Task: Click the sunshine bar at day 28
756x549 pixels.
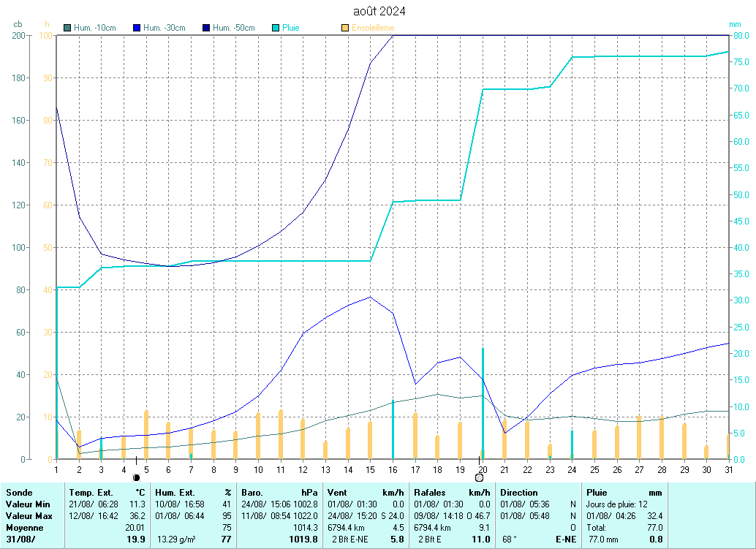Action: pyautogui.click(x=662, y=437)
